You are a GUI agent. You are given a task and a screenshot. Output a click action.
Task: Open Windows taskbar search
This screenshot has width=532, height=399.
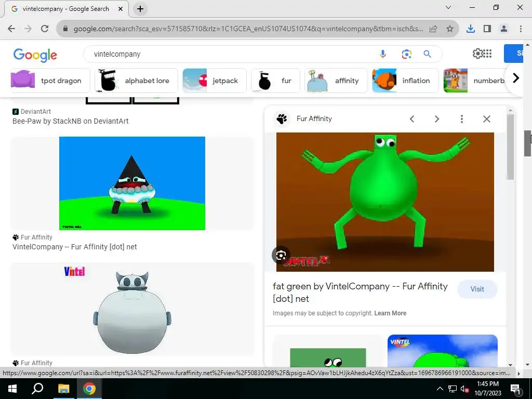point(37,389)
